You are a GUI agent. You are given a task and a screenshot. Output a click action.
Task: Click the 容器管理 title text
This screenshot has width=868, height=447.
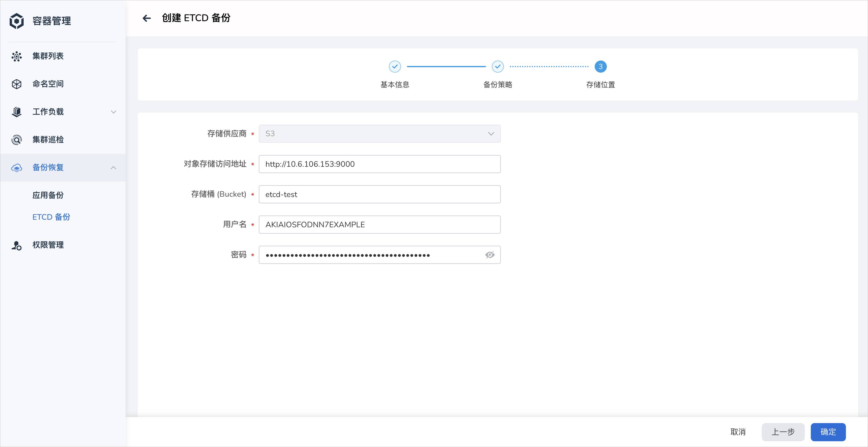[x=51, y=21]
